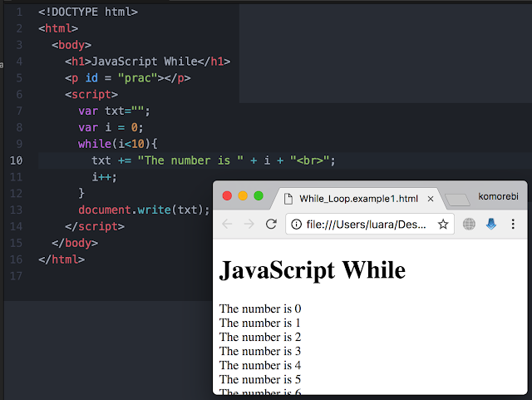The height and width of the screenshot is (400, 532).
Task: Click the closing </html> tag
Action: click(62, 259)
